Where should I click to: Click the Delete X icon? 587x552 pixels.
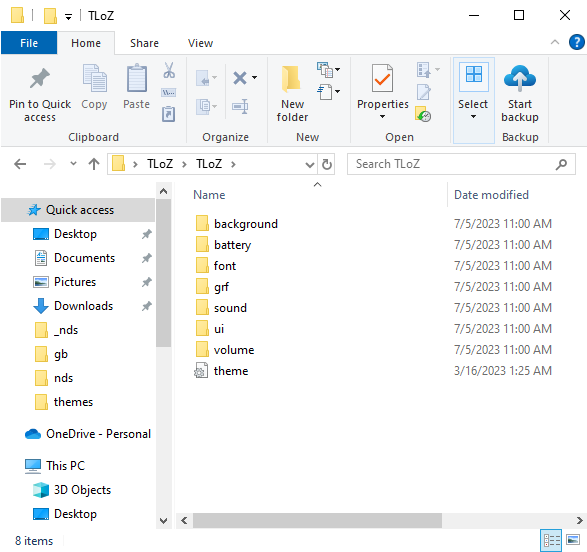240,78
